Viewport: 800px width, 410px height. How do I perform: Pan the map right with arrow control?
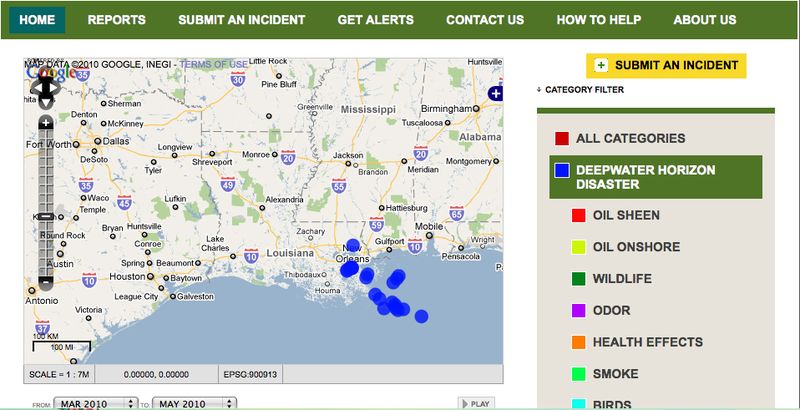click(x=55, y=88)
